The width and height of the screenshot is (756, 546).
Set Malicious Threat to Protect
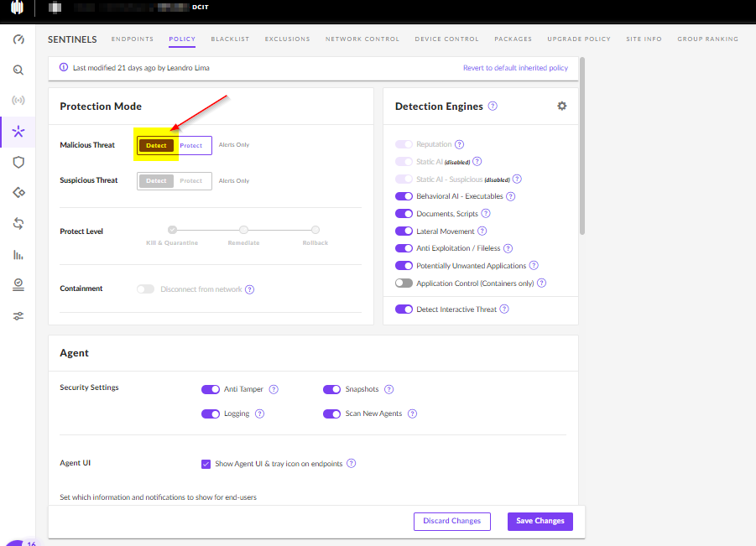[x=191, y=146]
